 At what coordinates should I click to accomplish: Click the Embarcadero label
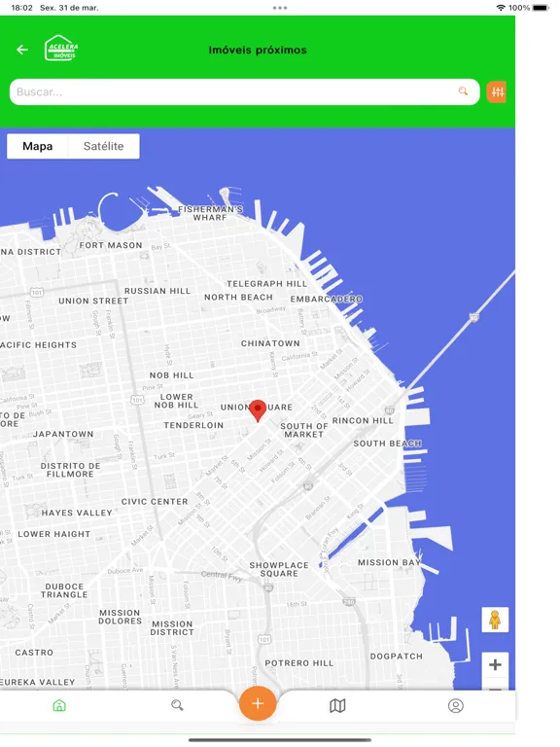[327, 299]
